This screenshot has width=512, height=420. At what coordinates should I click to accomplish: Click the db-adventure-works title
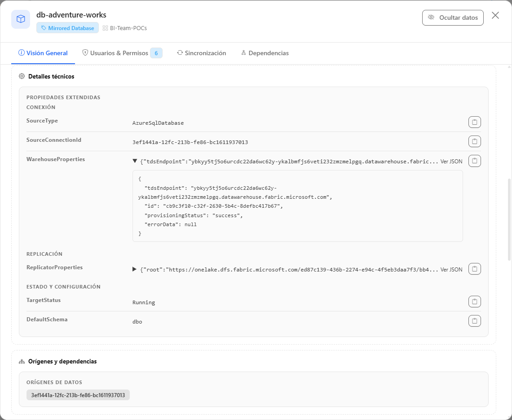click(71, 15)
